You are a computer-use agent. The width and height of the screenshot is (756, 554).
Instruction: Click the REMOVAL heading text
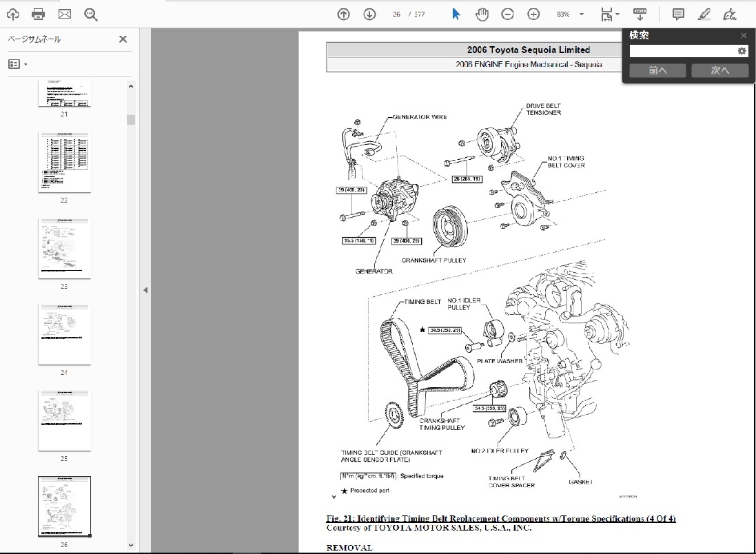click(349, 548)
